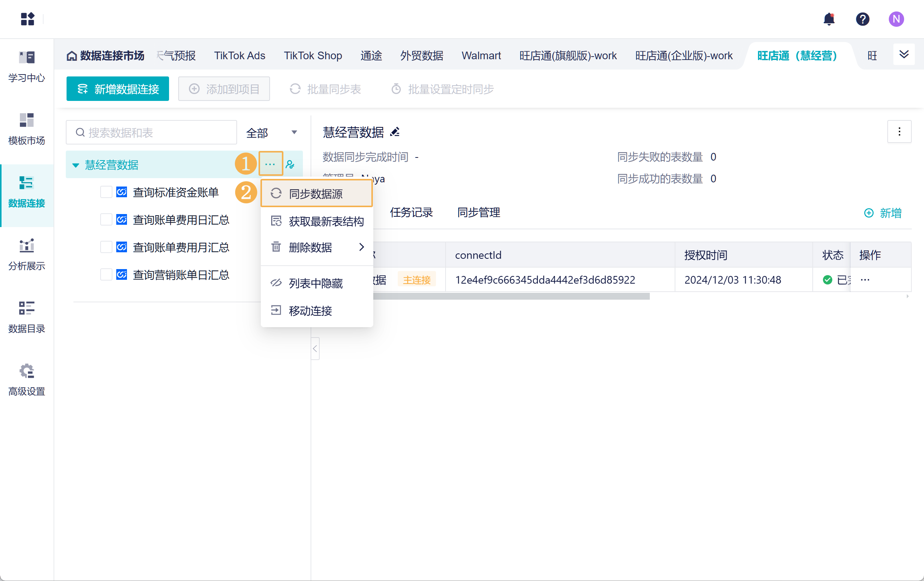Expand the tabs overflow chevron
The height and width of the screenshot is (581, 924).
pos(904,54)
